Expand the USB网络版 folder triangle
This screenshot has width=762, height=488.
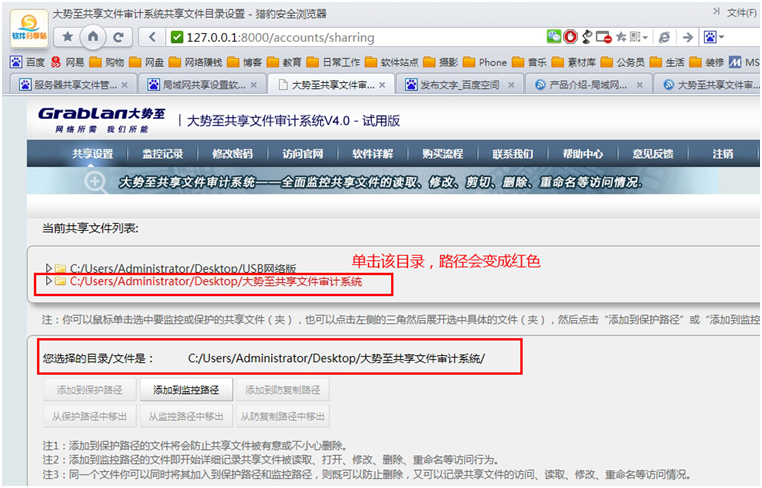[x=48, y=268]
